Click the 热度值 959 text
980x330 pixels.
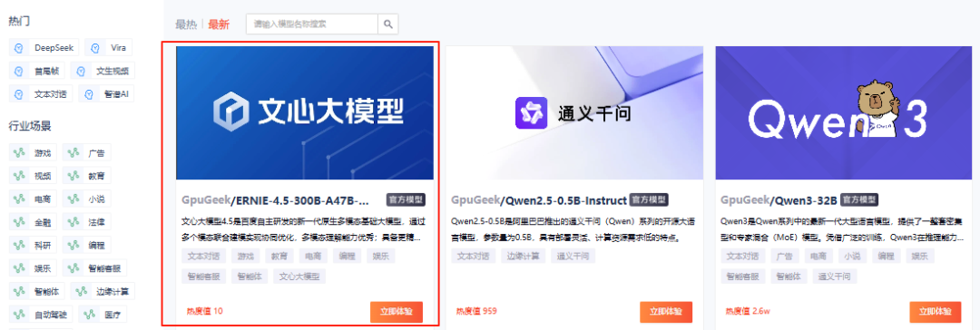tap(476, 311)
